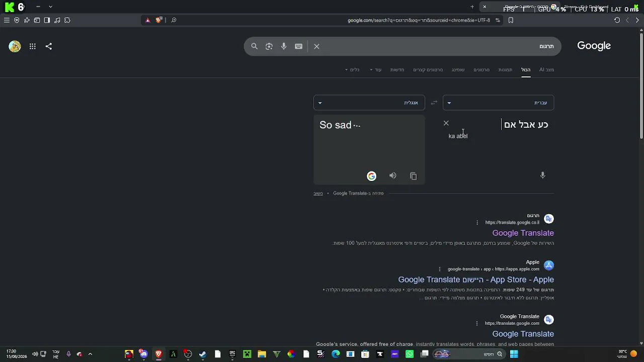Screen dimensions: 644x362
Task: Open Brave Shields lion icon
Action: tap(158, 20)
